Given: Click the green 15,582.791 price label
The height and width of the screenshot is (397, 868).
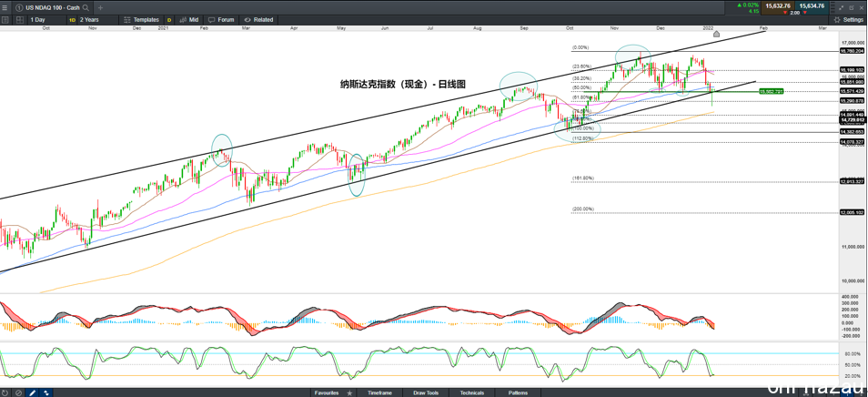Looking at the screenshot, I should pos(771,91).
